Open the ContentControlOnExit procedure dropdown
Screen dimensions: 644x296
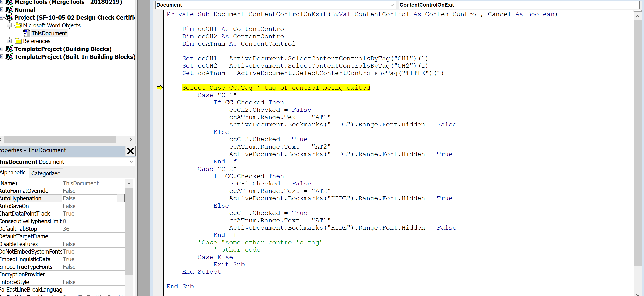pos(635,5)
